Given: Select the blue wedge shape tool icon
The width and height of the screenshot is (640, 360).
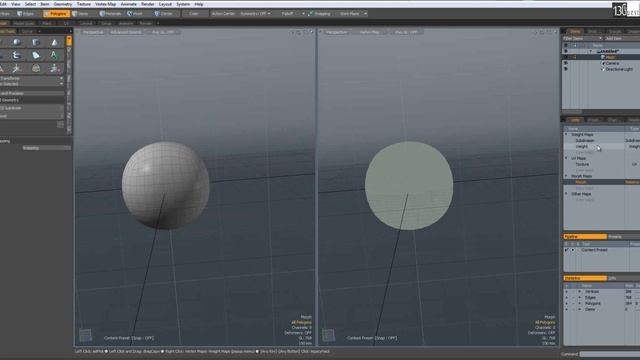Looking at the screenshot, I should [36, 55].
